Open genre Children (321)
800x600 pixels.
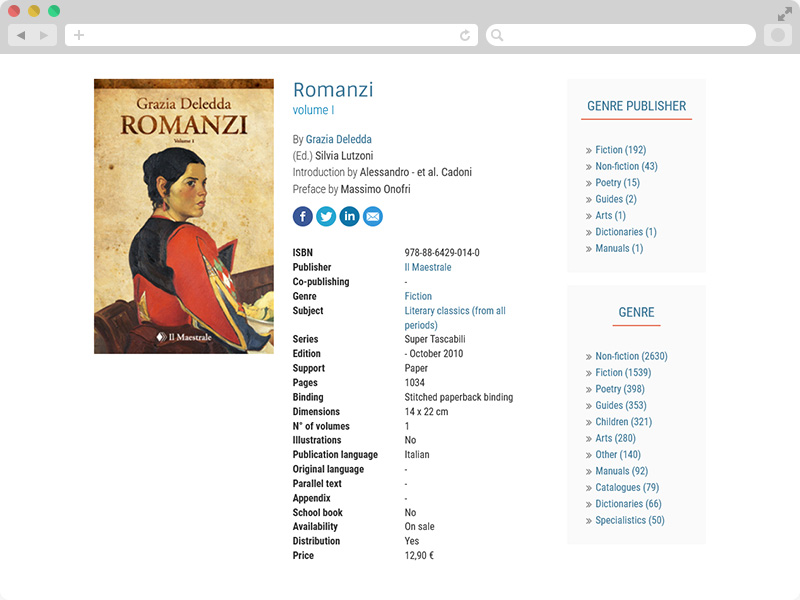click(x=623, y=422)
